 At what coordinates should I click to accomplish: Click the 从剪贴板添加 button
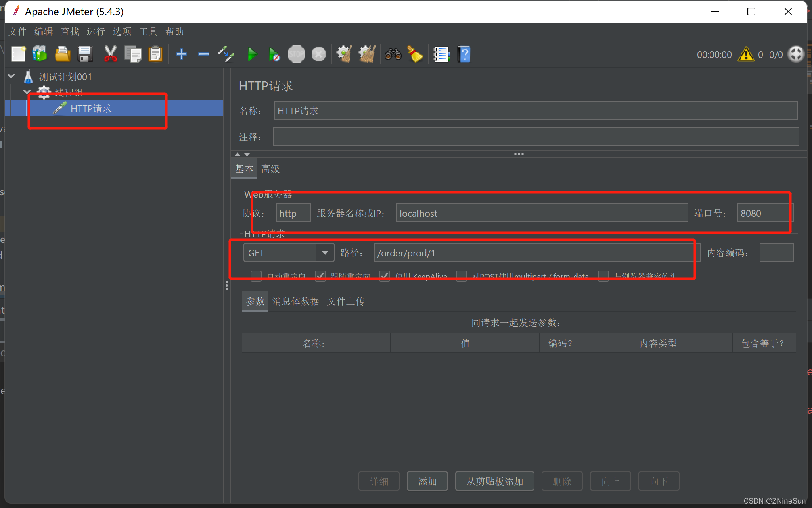point(494,481)
